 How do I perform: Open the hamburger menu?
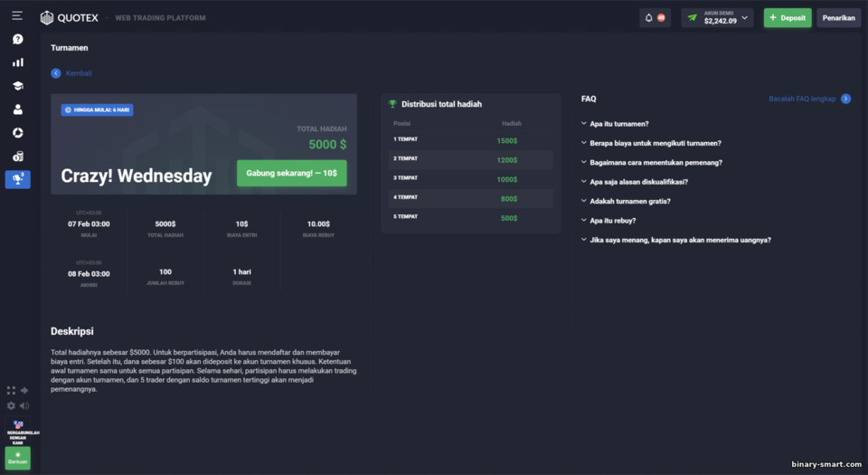[x=17, y=15]
